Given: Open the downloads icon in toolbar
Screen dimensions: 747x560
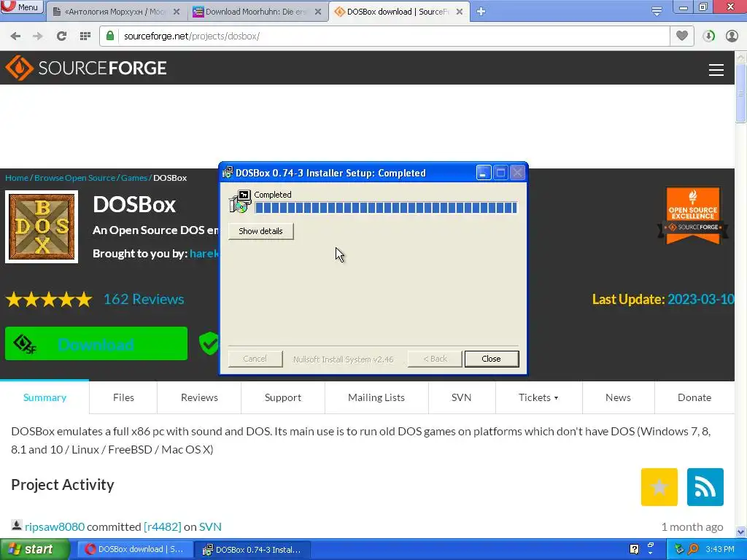Looking at the screenshot, I should (x=708, y=36).
